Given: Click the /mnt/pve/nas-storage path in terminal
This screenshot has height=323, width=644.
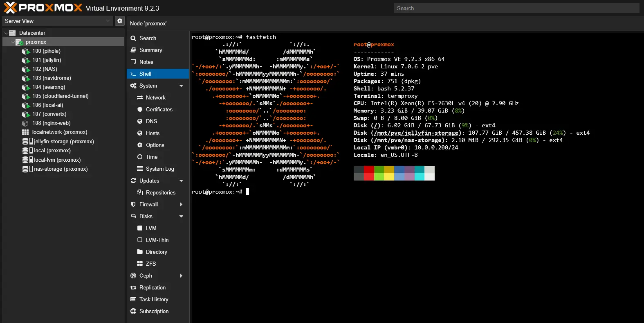Looking at the screenshot, I should 408,140.
